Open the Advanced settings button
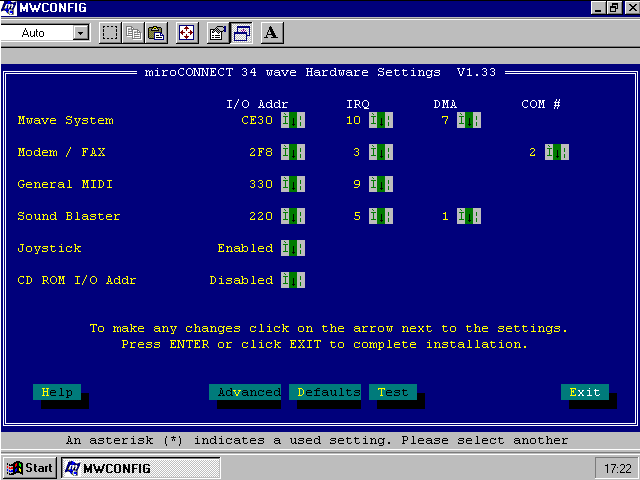Image resolution: width=640 pixels, height=480 pixels. click(x=245, y=392)
